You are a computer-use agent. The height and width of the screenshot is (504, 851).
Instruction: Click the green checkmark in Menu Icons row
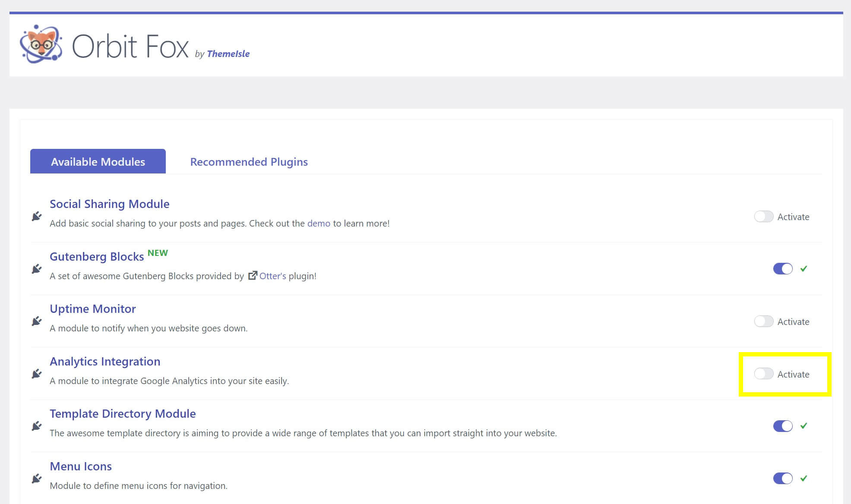(804, 478)
